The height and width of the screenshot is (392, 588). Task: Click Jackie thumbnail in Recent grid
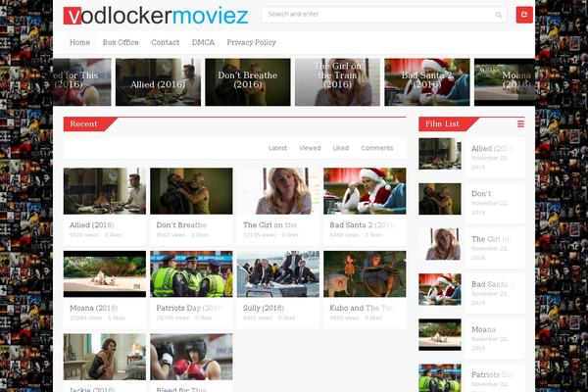click(x=105, y=357)
